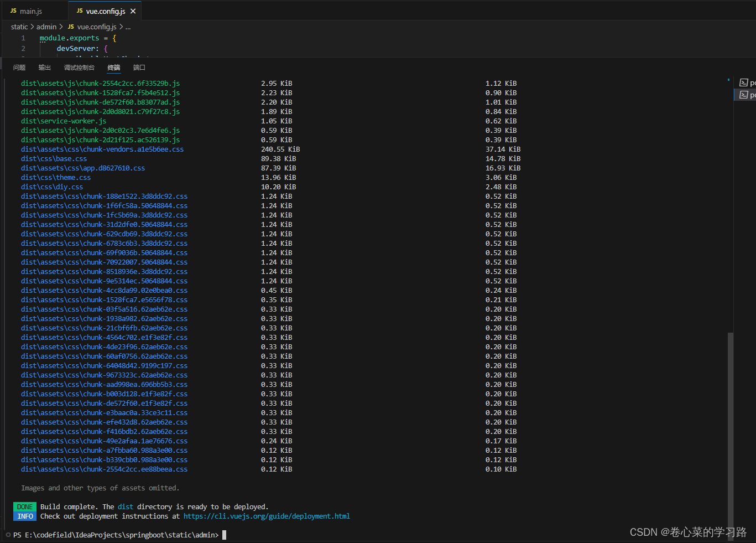Click the JS icon on vue.config.js tab
Viewport: 756px width, 543px height.
(80, 11)
